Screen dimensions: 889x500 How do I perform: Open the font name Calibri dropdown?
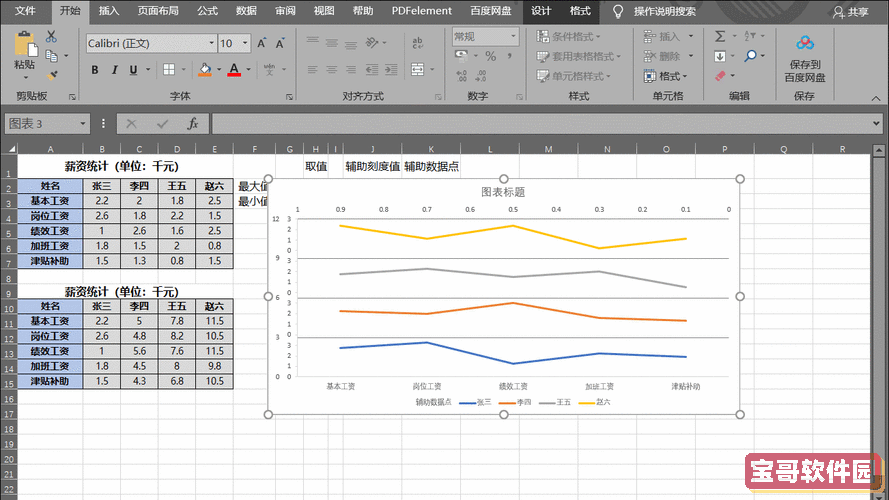[x=211, y=44]
